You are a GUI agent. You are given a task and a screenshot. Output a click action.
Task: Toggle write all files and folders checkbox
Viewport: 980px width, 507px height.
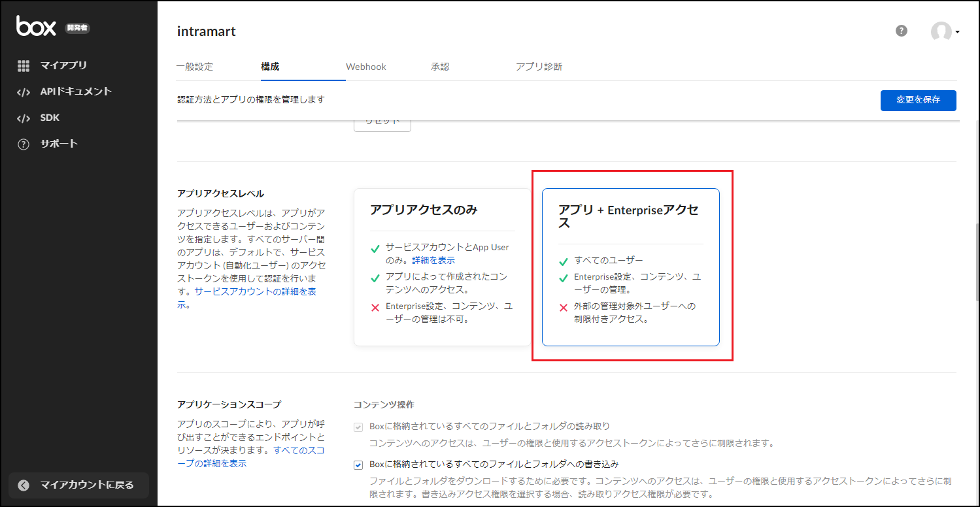click(x=358, y=465)
